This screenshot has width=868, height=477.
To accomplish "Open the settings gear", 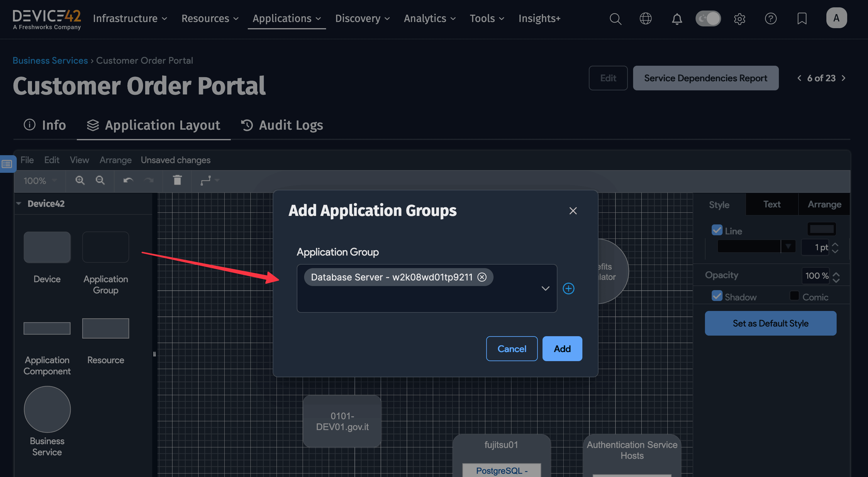I will pyautogui.click(x=740, y=18).
